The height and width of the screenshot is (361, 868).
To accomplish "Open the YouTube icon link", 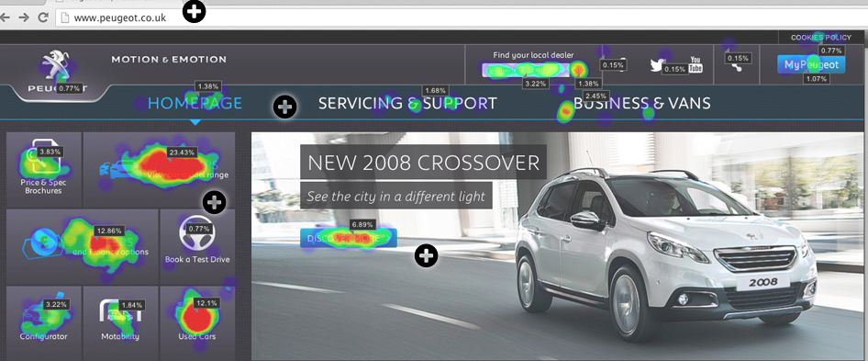I will point(696,64).
